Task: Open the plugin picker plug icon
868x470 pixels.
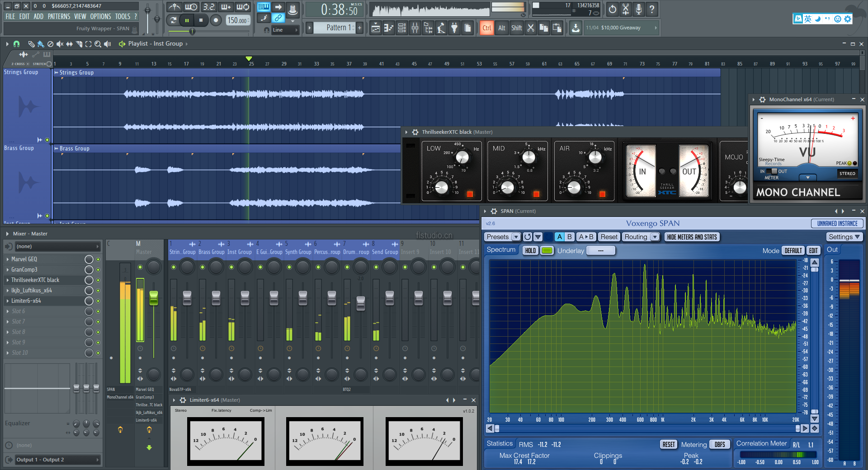Action: click(454, 28)
